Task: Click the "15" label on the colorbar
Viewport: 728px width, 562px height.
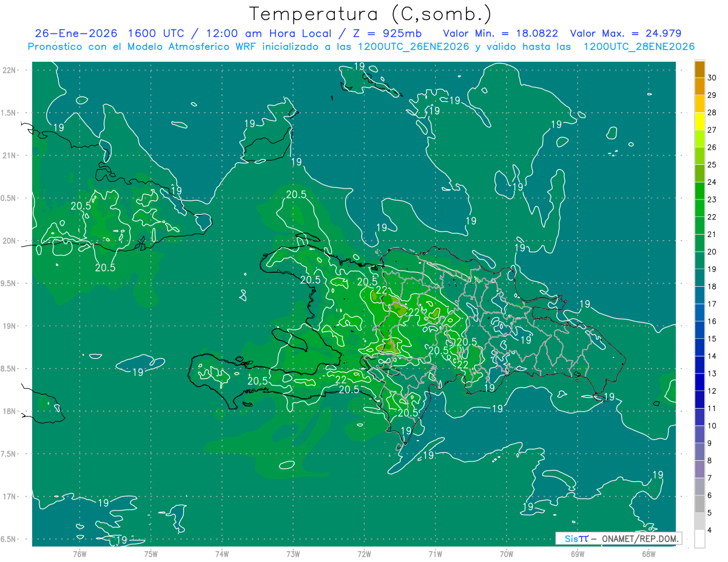Action: click(x=712, y=338)
